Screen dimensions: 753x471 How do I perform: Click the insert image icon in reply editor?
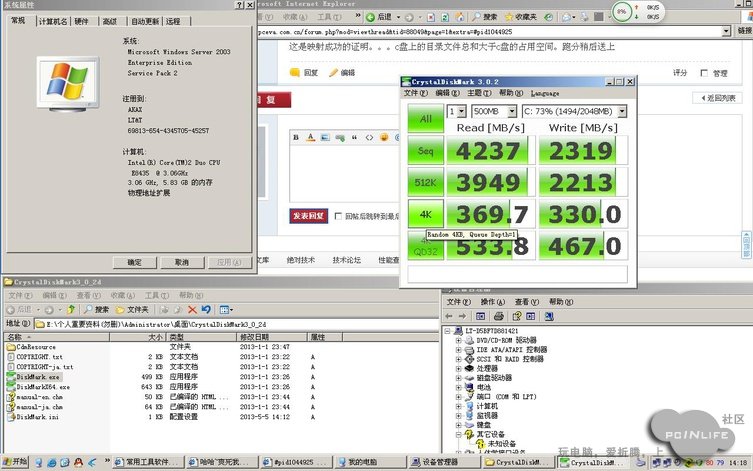325,137
